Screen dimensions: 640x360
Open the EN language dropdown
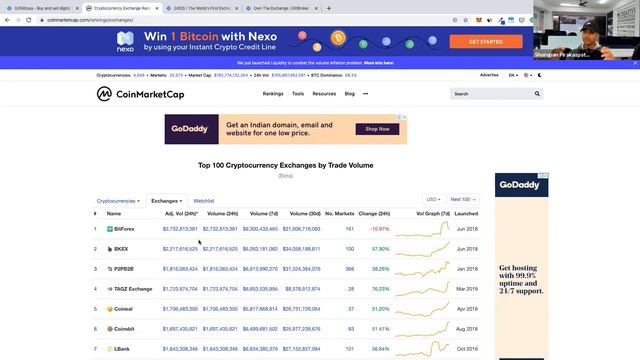(x=513, y=75)
